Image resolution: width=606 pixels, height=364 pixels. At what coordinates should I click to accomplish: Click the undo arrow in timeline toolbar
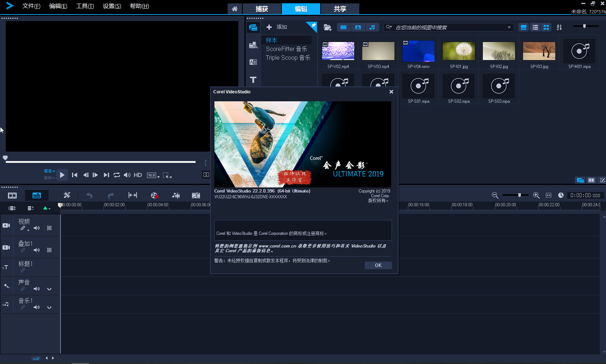[89, 195]
